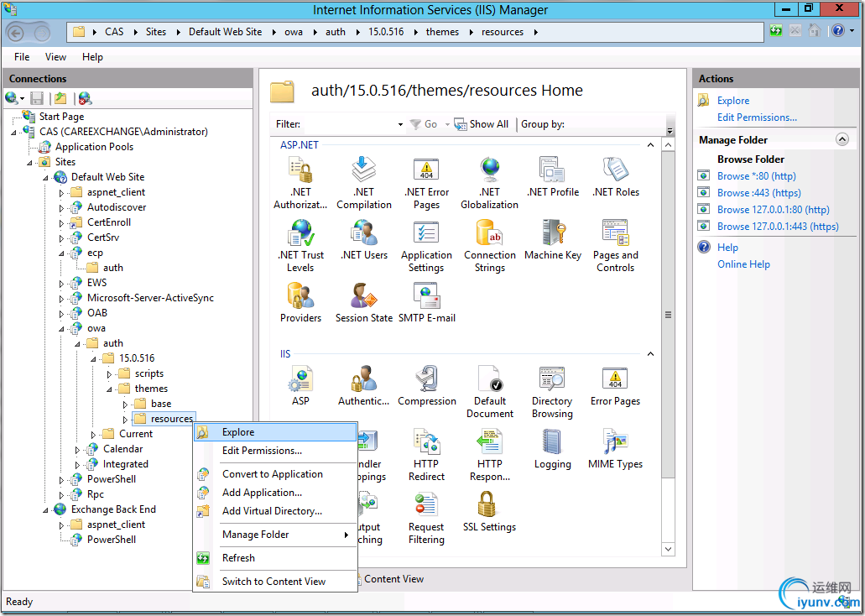The width and height of the screenshot is (865, 616).
Task: Open Directory Browsing feature
Action: pos(552,391)
